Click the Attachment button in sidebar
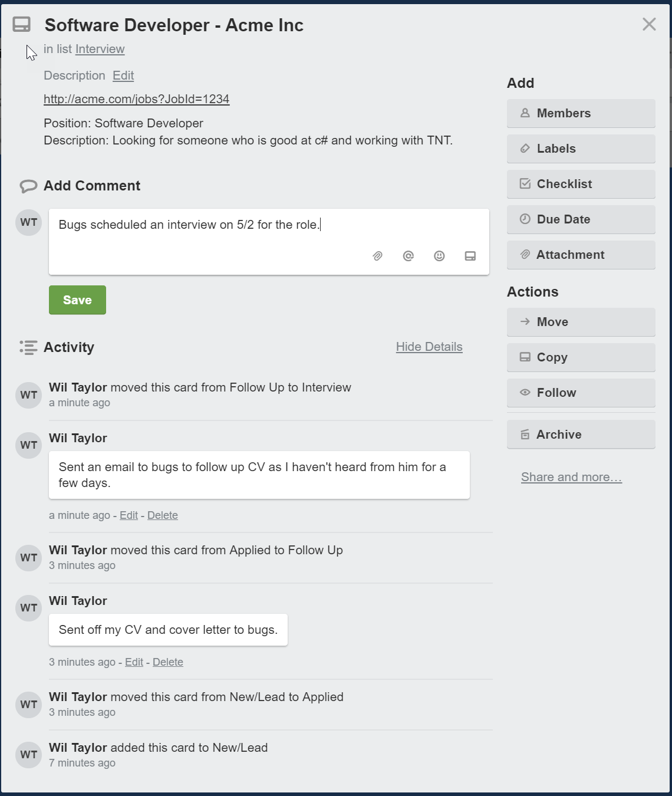 pyautogui.click(x=581, y=255)
